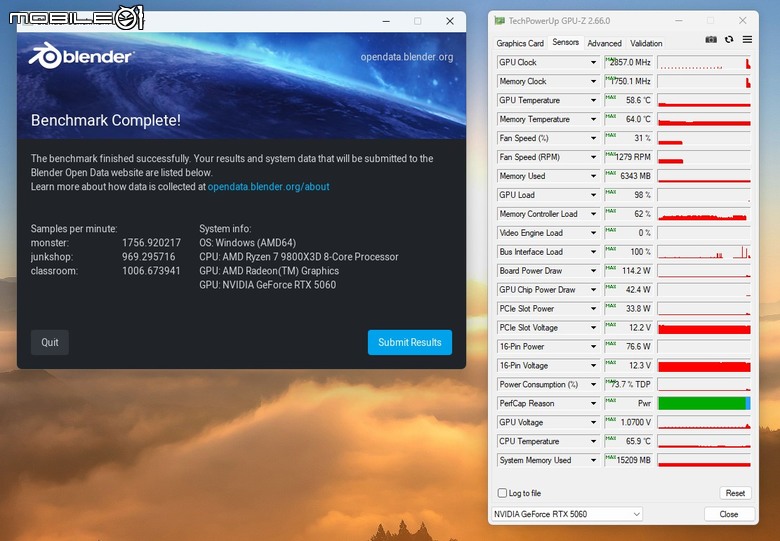Click the GPU Voltage value 1.0700 V

point(629,422)
